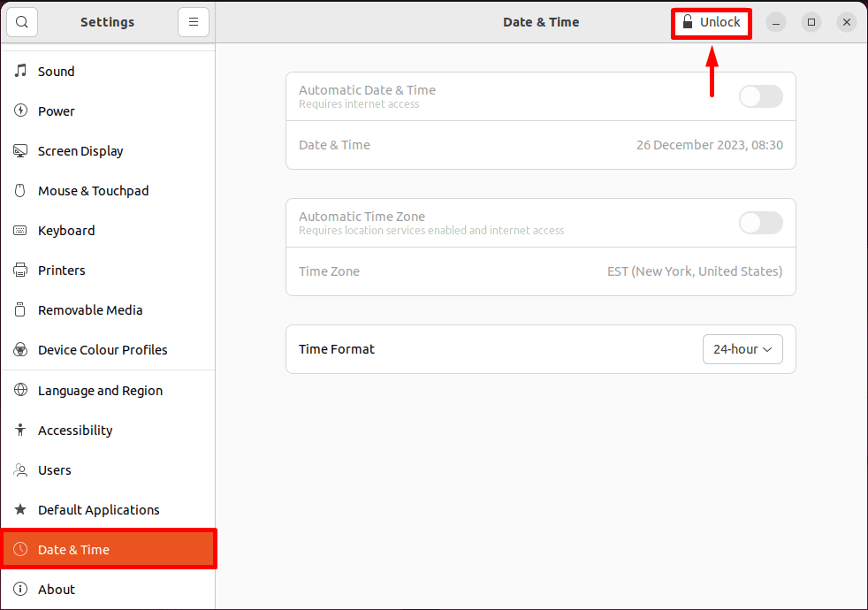Click the Default Applications star icon
The height and width of the screenshot is (610, 868).
pos(20,509)
